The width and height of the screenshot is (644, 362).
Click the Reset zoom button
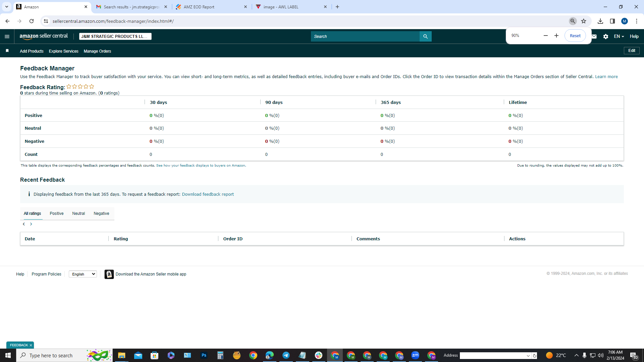(x=575, y=36)
